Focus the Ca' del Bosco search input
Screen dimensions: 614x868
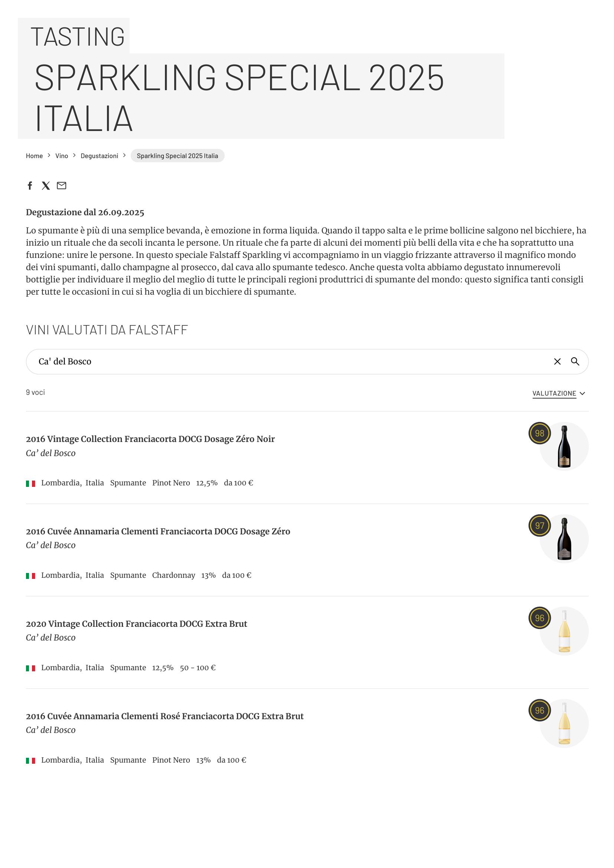287,361
